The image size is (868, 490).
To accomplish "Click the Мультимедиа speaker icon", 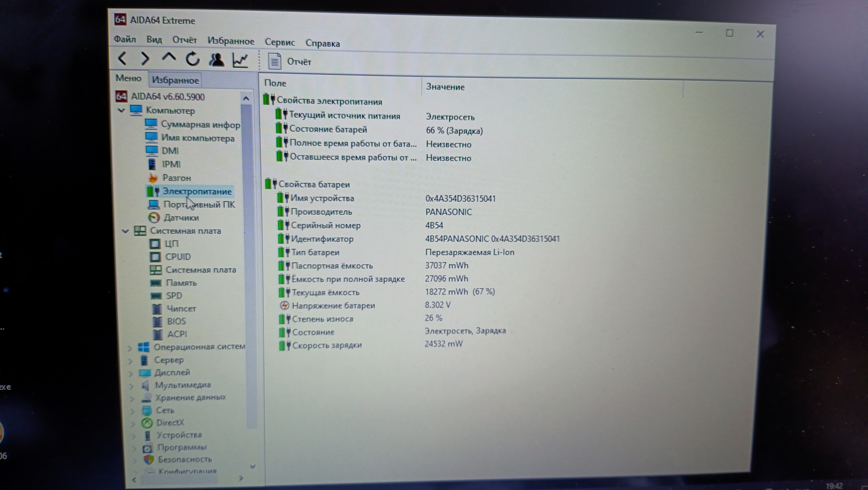I will [145, 385].
